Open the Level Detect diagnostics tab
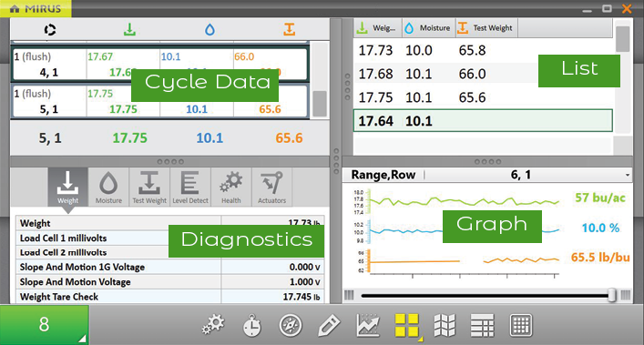The width and height of the screenshot is (644, 345). tap(190, 187)
